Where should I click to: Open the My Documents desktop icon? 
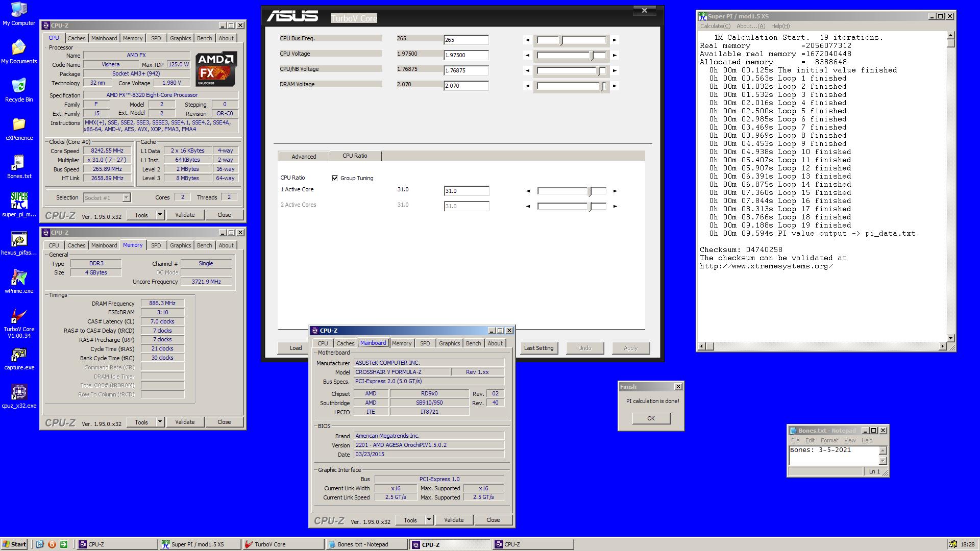coord(19,52)
